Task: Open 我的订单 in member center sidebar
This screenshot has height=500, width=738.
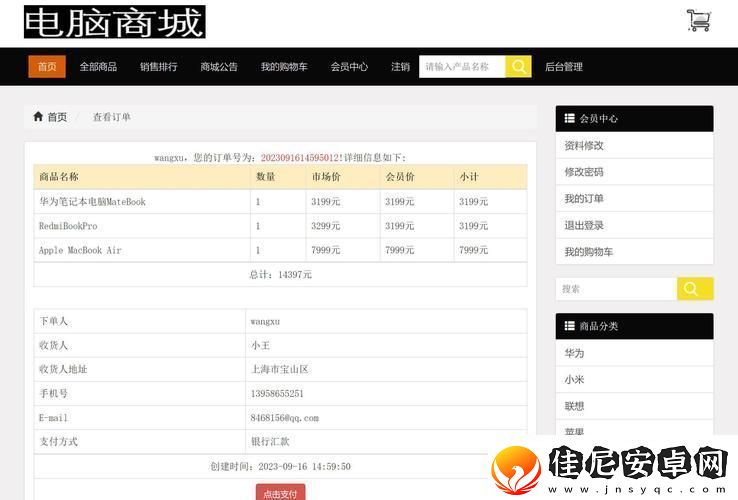Action: [x=634, y=198]
